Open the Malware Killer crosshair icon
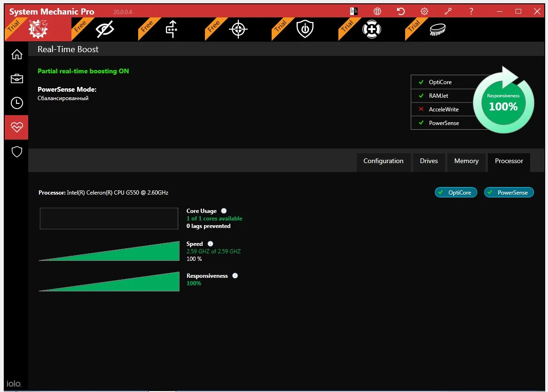This screenshot has height=392, width=548. (238, 29)
